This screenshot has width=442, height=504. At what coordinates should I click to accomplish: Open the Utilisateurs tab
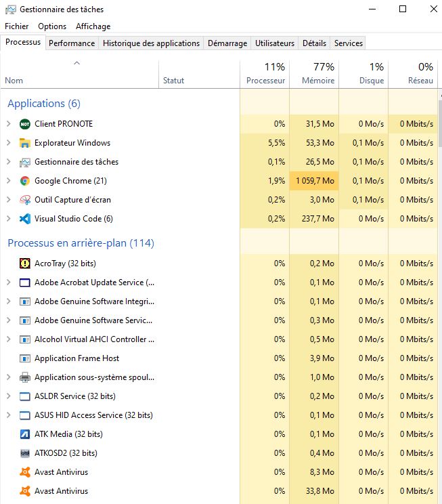point(275,43)
